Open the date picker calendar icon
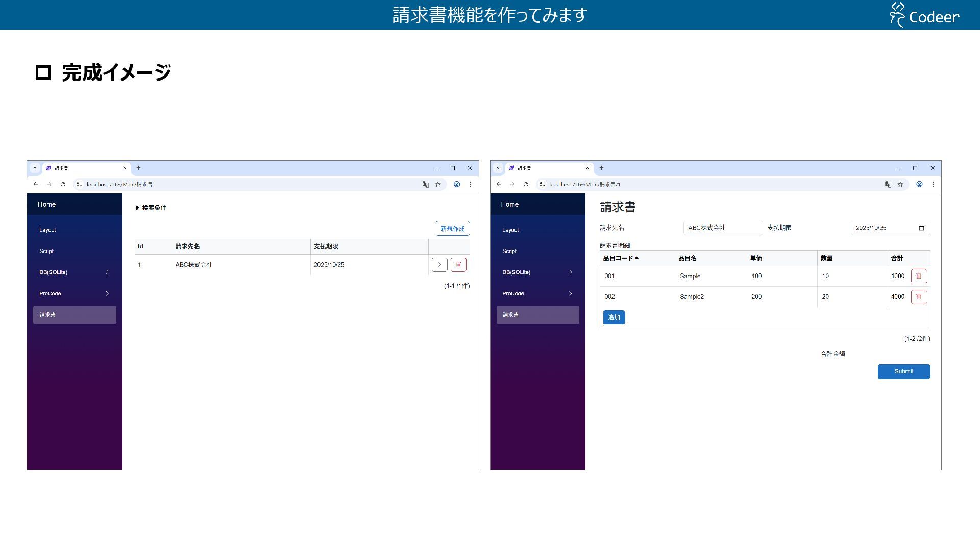The image size is (980, 551). (x=921, y=228)
